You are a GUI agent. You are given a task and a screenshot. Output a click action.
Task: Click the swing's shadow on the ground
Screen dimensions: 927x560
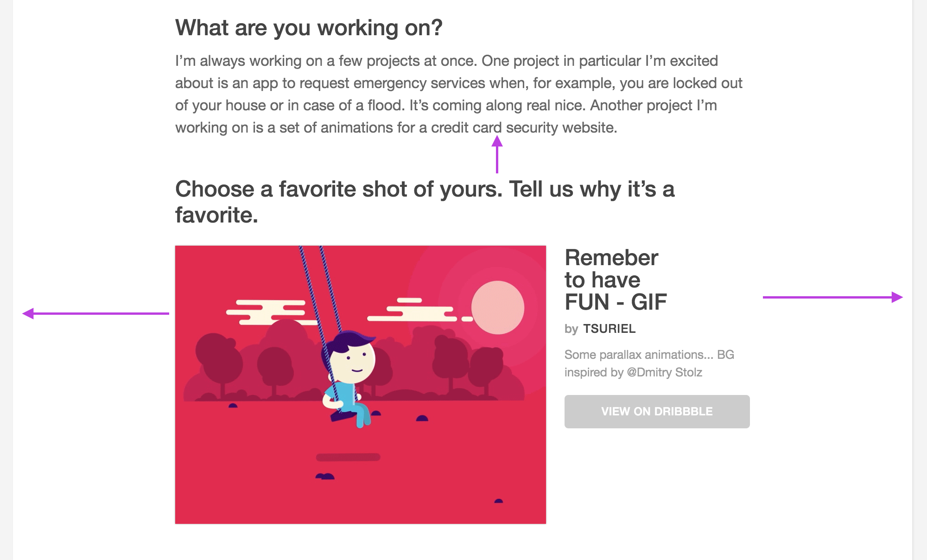[x=348, y=457]
